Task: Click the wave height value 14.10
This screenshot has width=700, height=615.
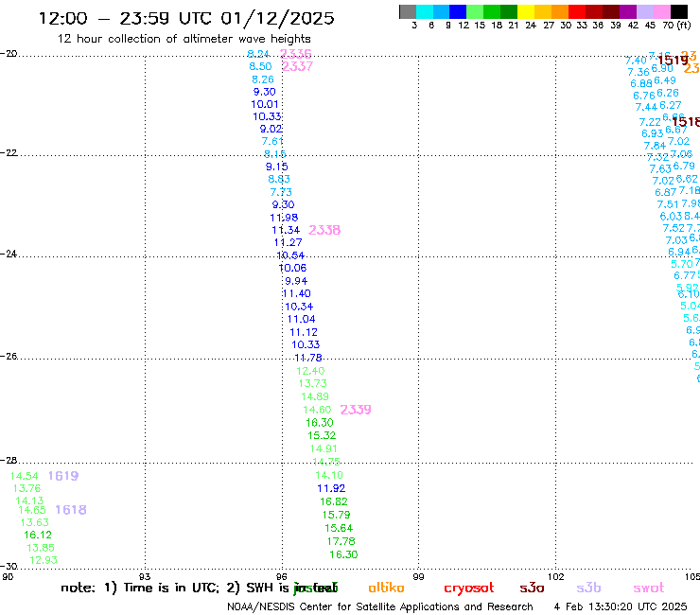Action: point(329,475)
